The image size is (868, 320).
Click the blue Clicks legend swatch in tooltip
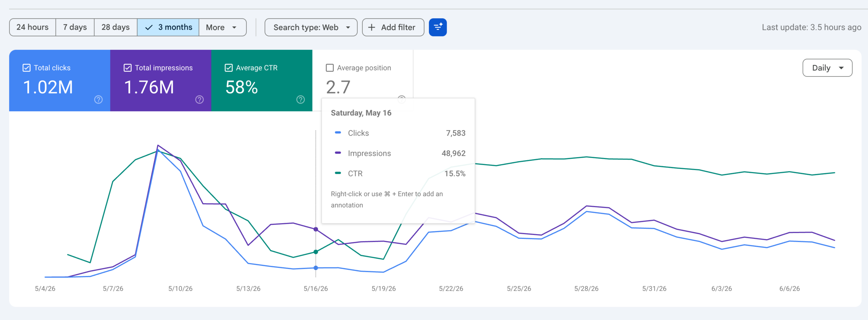pyautogui.click(x=338, y=133)
